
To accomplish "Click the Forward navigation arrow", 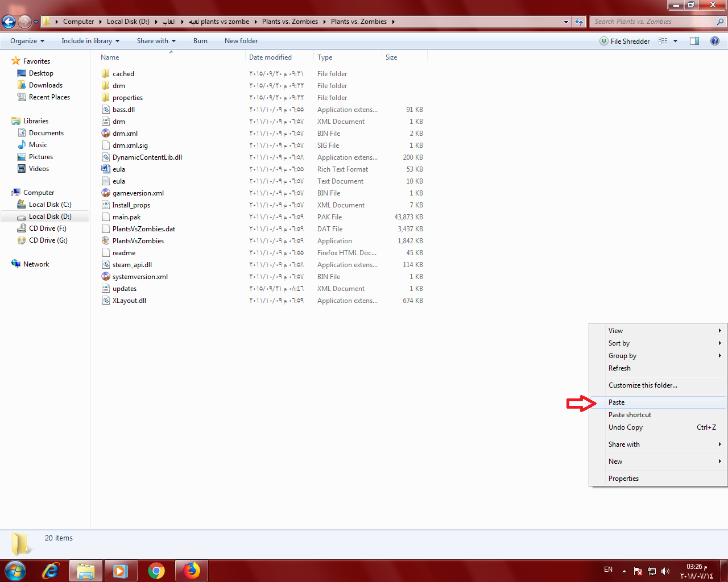I will tap(24, 22).
